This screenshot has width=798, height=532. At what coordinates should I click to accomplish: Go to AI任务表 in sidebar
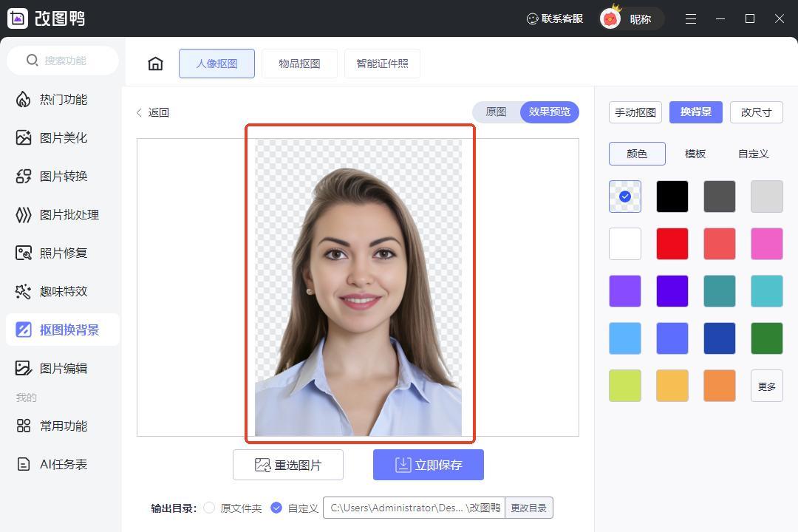[63, 465]
